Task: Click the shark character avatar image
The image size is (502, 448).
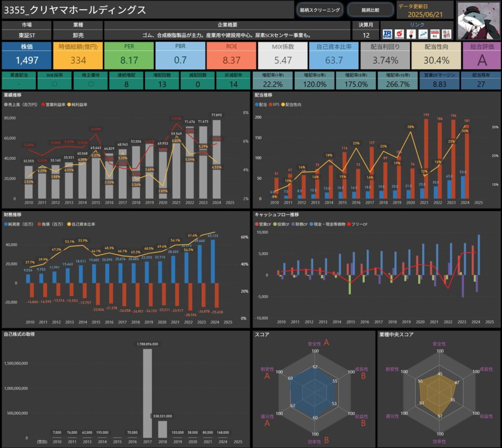Action: pos(478,21)
